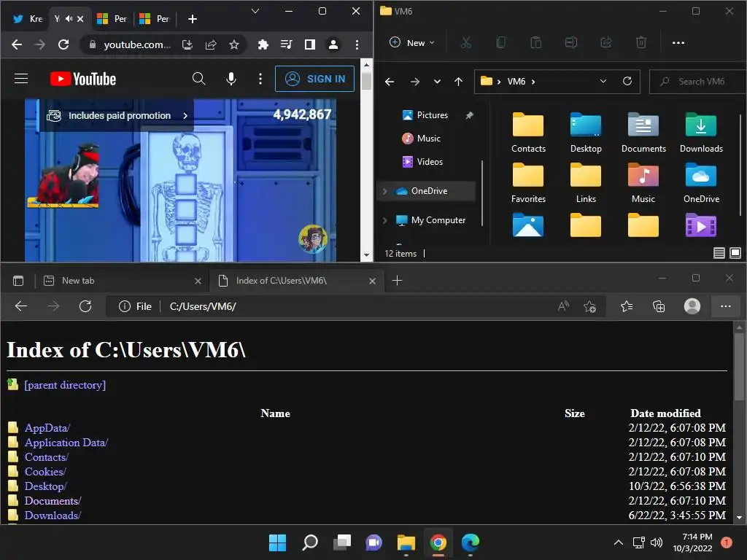Click YouTube SIGN IN button
The height and width of the screenshot is (560, 747).
314,79
